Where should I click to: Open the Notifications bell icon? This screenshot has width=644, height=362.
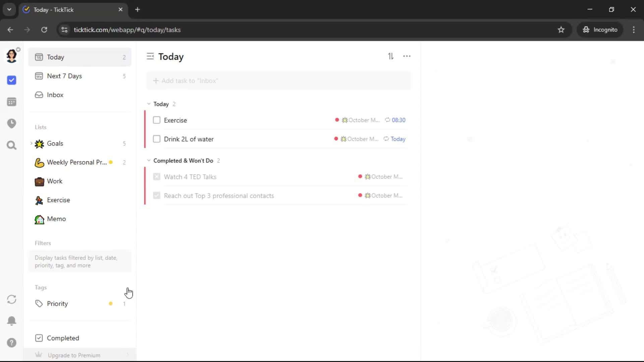coord(11,321)
